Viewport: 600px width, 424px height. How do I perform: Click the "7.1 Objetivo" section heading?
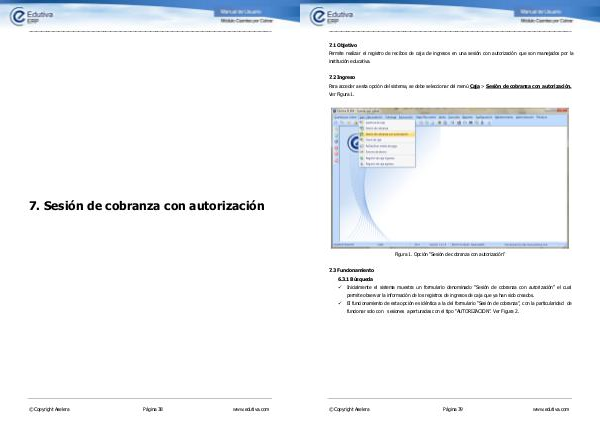[x=343, y=45]
